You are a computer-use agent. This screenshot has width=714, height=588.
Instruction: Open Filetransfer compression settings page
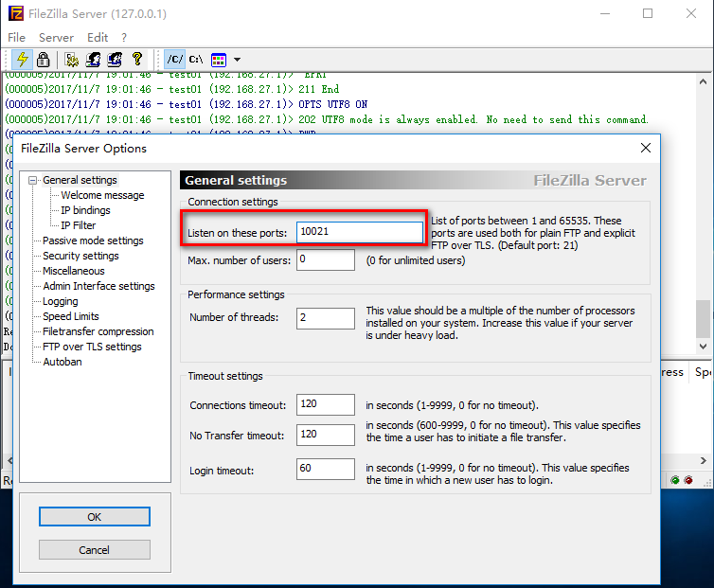click(98, 331)
